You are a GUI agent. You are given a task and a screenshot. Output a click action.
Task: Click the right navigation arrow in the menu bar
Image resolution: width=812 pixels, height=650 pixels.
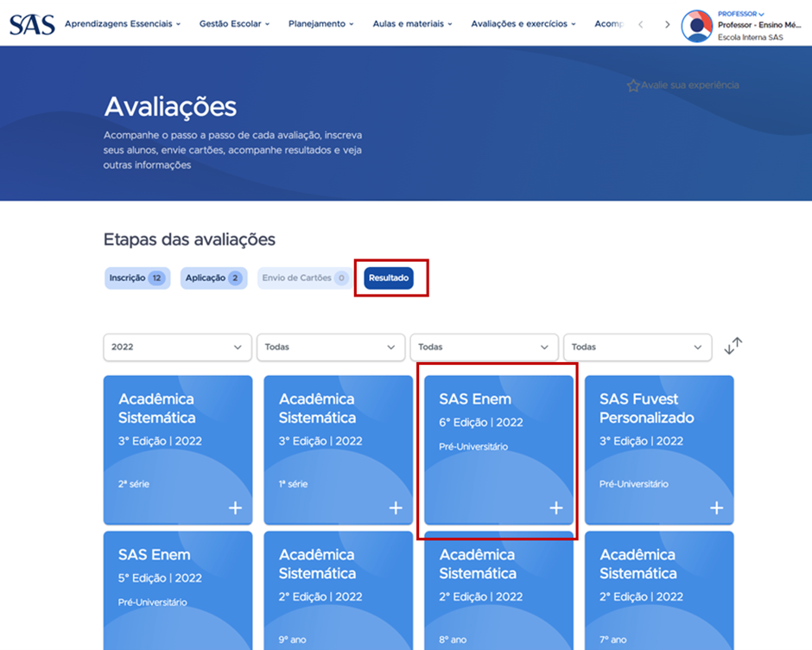click(x=667, y=24)
